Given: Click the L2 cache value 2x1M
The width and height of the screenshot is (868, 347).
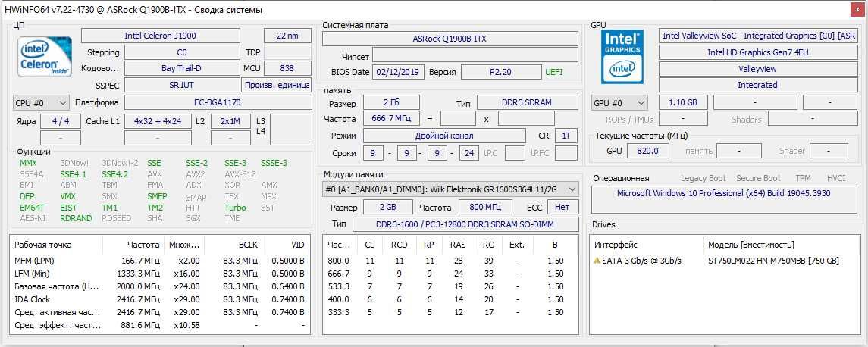Looking at the screenshot, I should [x=230, y=122].
